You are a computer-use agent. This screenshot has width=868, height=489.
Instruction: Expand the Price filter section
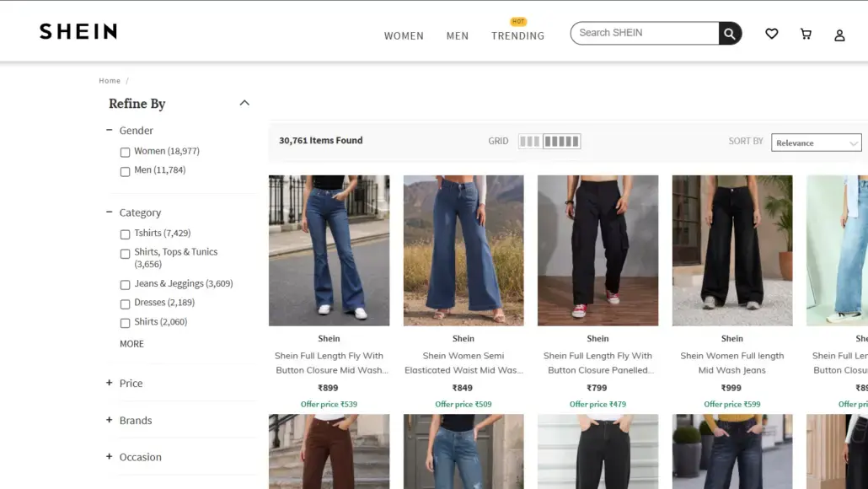[x=109, y=383]
